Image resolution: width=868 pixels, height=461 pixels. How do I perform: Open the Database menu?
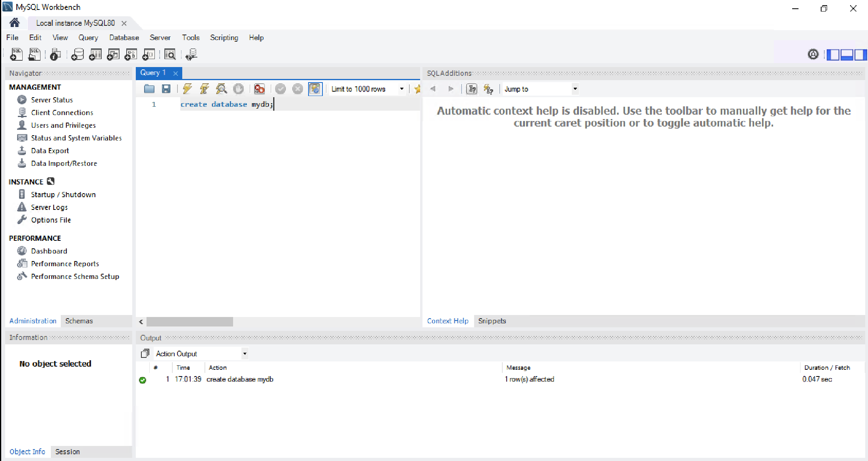(x=124, y=37)
